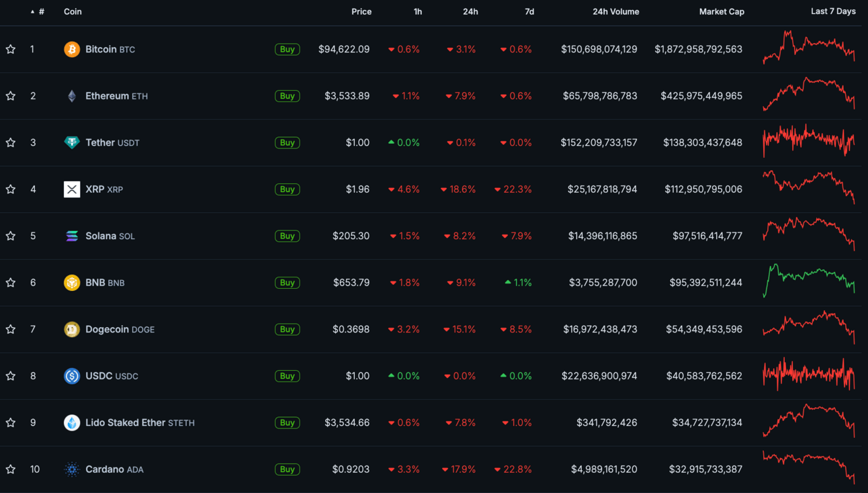Select XRP 24h volume $25,167,818,794
Screen dimensions: 868x493
click(x=603, y=189)
